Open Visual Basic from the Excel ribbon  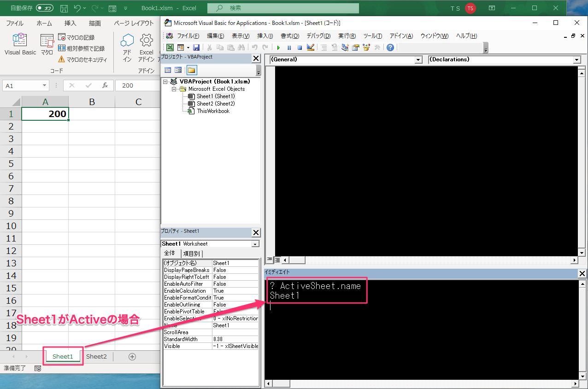pyautogui.click(x=20, y=45)
